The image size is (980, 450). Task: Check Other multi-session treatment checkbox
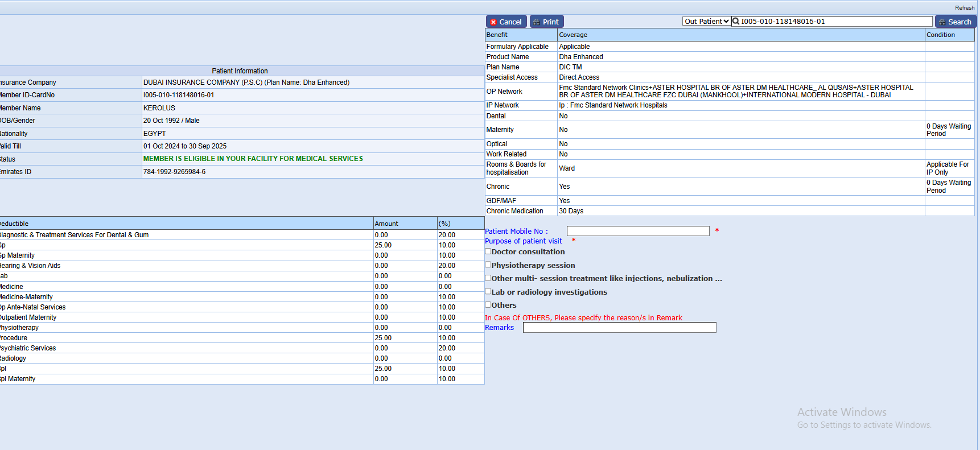[x=488, y=278]
